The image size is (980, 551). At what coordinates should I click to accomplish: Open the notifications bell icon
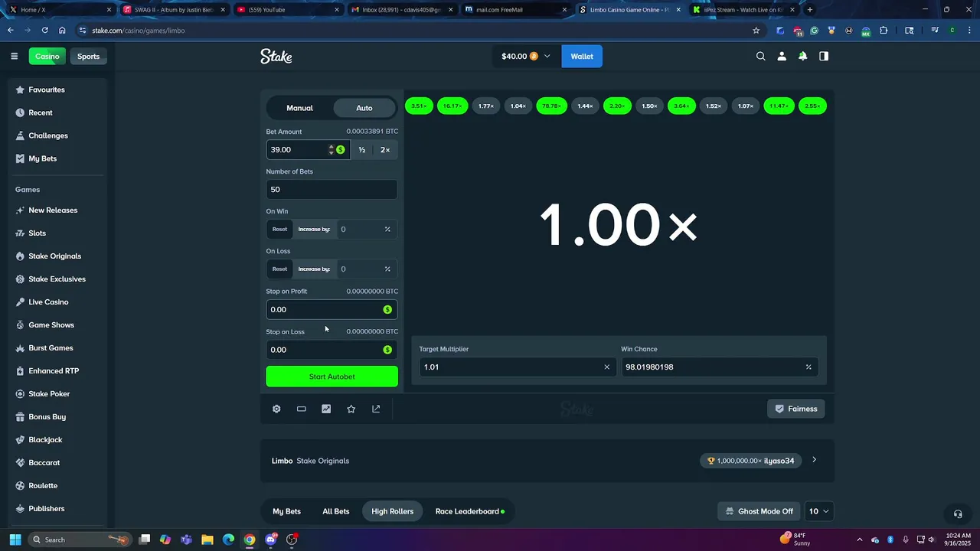[802, 56]
